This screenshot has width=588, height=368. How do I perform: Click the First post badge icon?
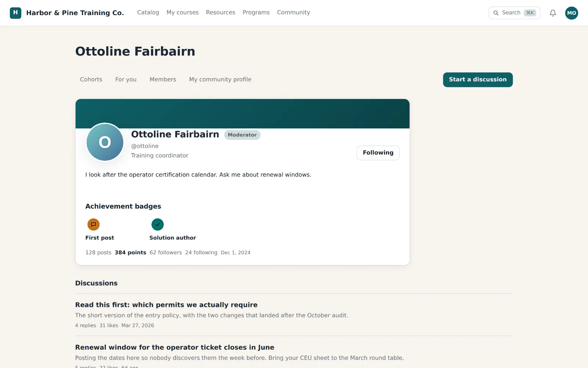point(93,224)
